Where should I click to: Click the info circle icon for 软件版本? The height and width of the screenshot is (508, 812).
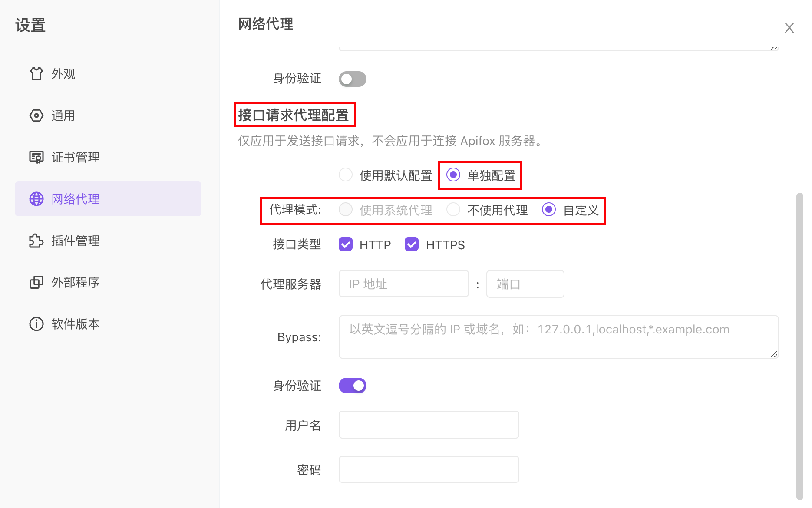(36, 324)
